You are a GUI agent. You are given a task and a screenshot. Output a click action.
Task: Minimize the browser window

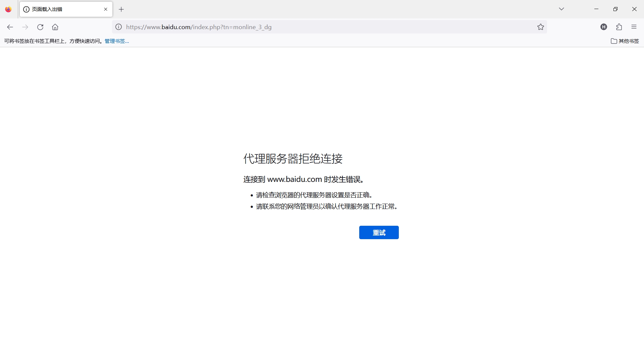point(596,9)
